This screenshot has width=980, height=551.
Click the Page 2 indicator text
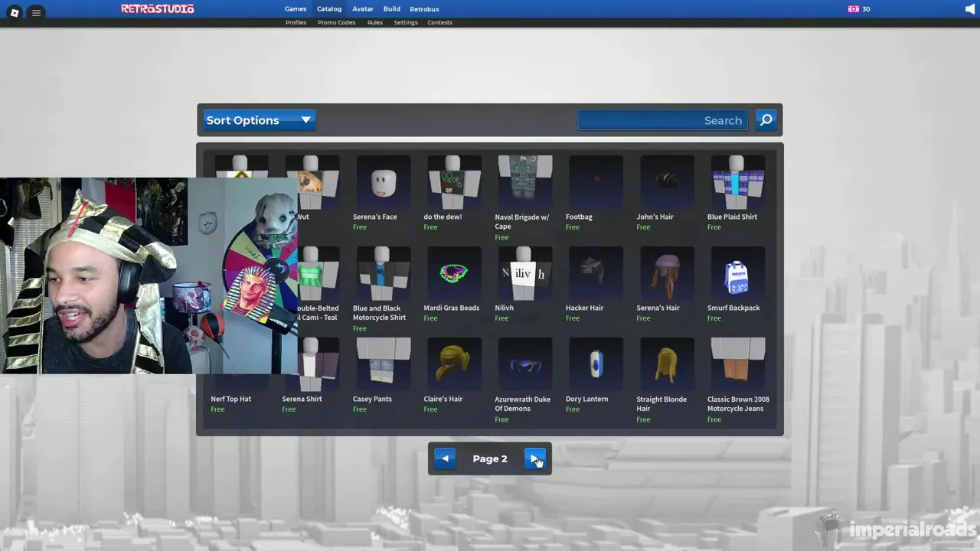(x=490, y=458)
